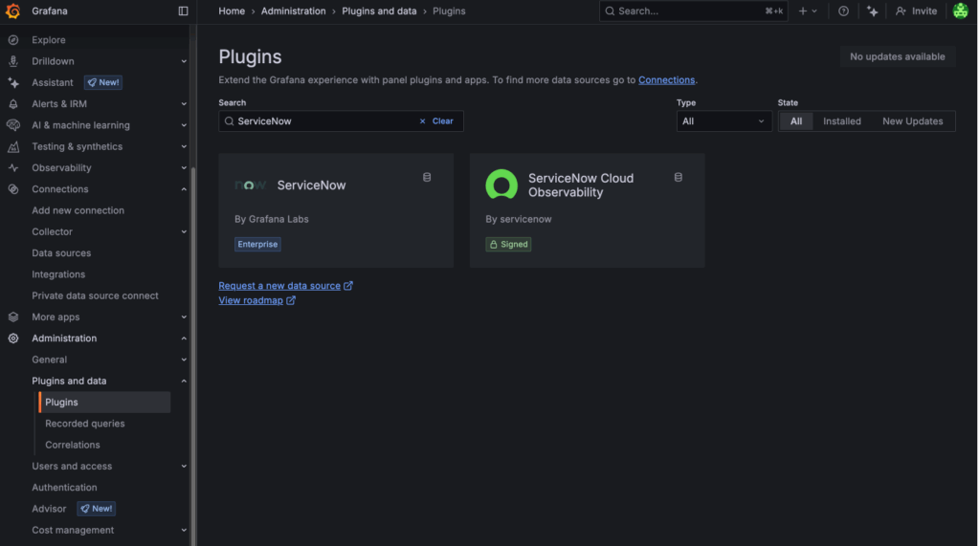This screenshot has height=546, width=980.
Task: Select the Installed state filter
Action: [x=841, y=121]
